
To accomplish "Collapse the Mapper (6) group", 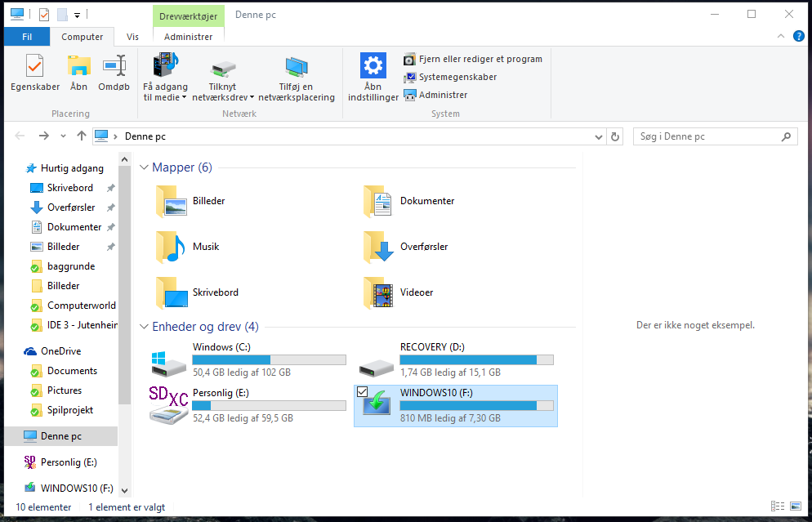I will (144, 167).
